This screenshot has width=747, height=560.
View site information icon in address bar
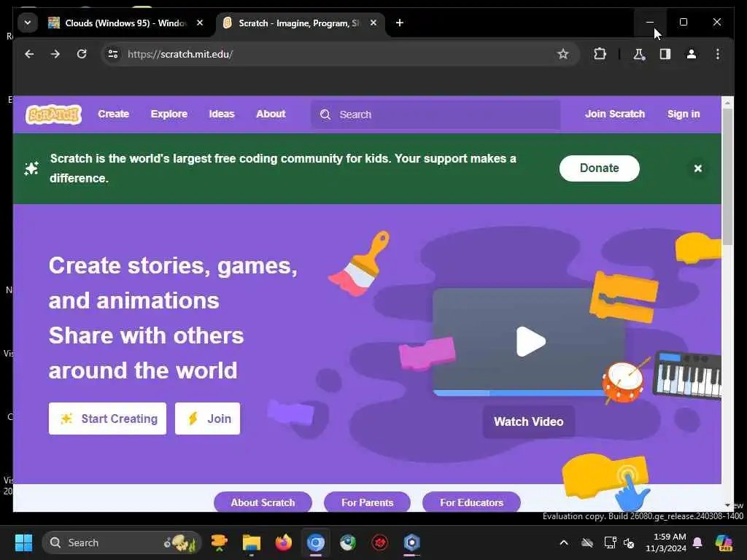pyautogui.click(x=113, y=54)
